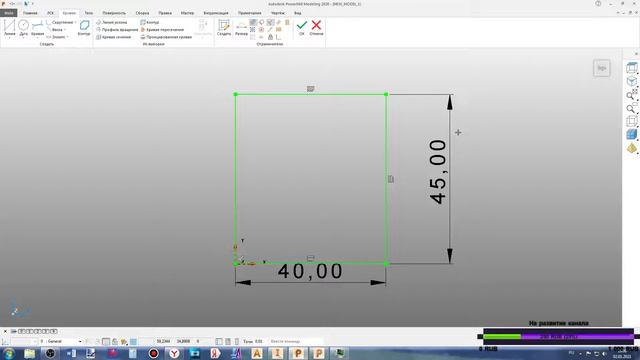Click the yellow pyramid shading icon
This screenshot has width=640, height=360.
coord(631,148)
